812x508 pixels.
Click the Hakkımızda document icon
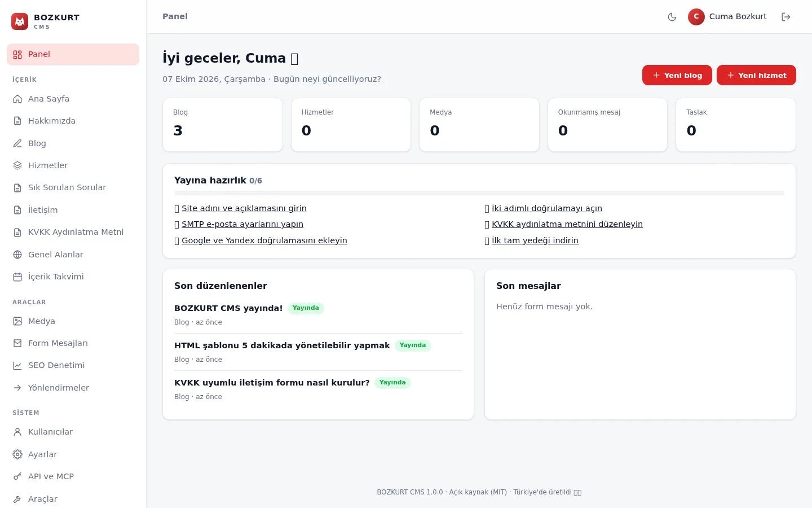[17, 121]
